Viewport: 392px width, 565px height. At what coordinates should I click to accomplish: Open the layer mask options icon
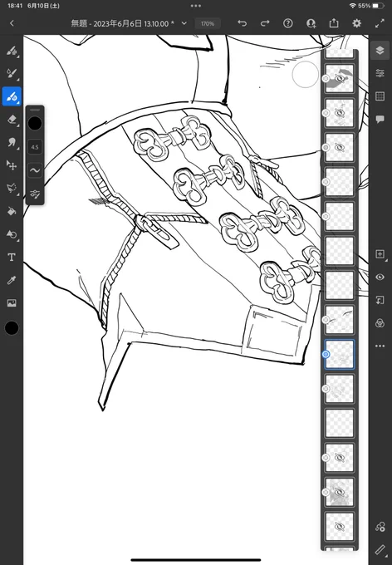(x=380, y=323)
